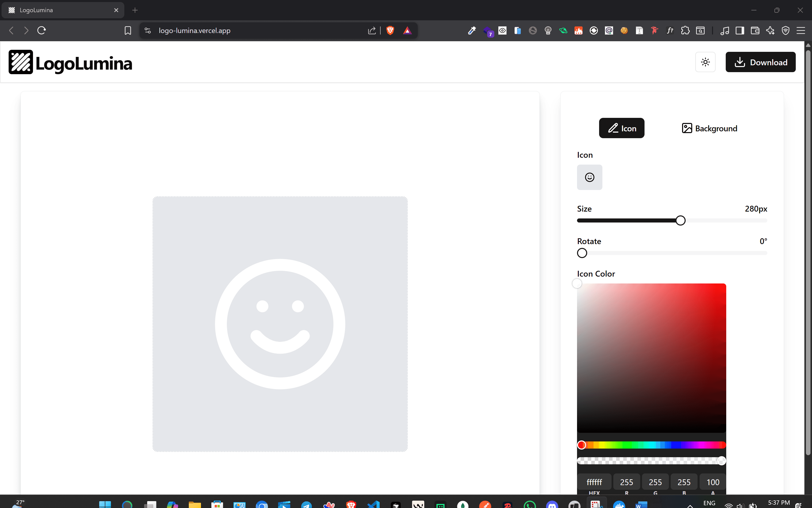Open the cookie extension
Screen dimensions: 812x508
624,30
